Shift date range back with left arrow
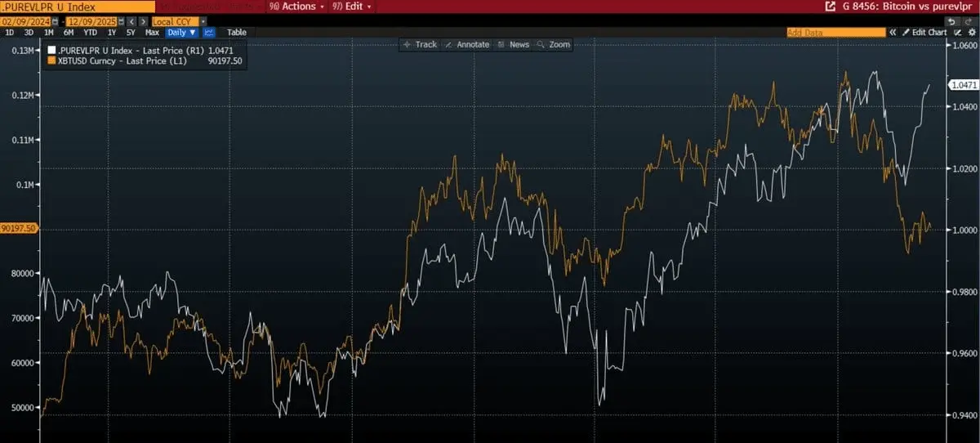The height and width of the screenshot is (443, 980). tap(132, 20)
